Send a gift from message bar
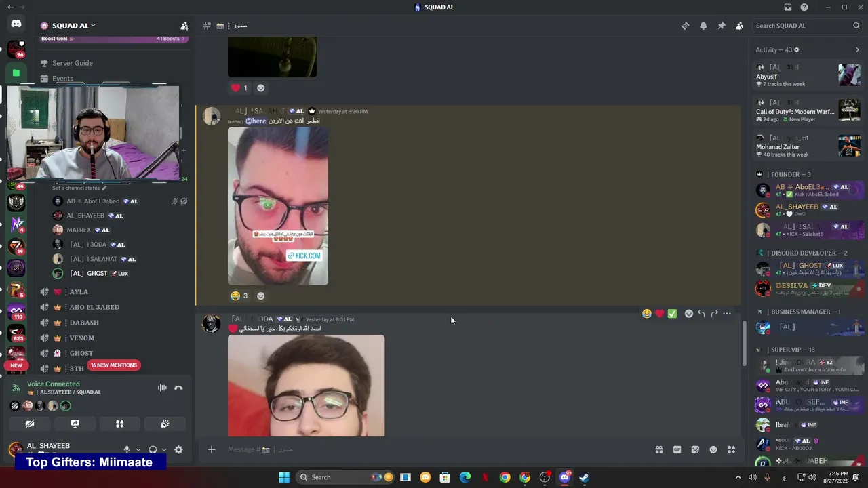The height and width of the screenshot is (488, 868). coord(658,449)
